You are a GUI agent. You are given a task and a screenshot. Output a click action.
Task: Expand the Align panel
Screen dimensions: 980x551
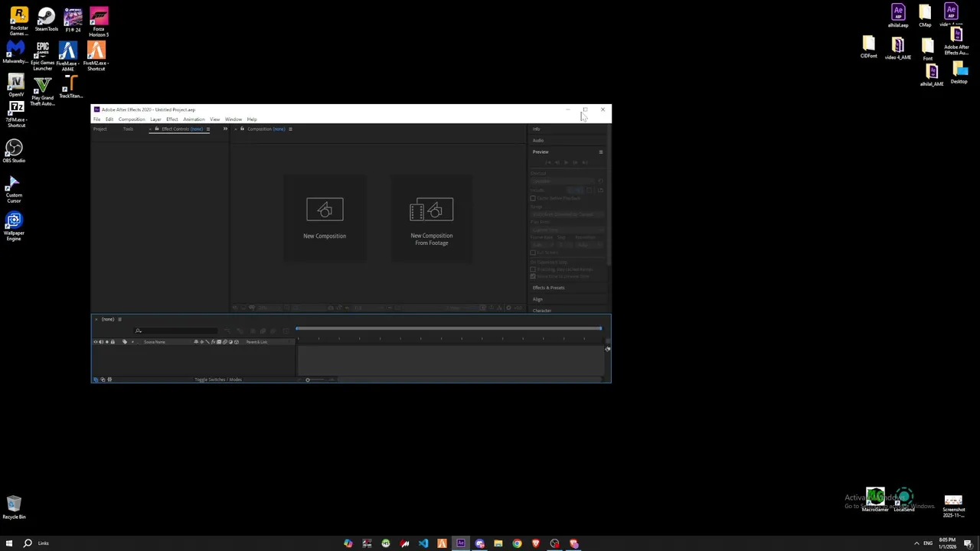(x=537, y=299)
